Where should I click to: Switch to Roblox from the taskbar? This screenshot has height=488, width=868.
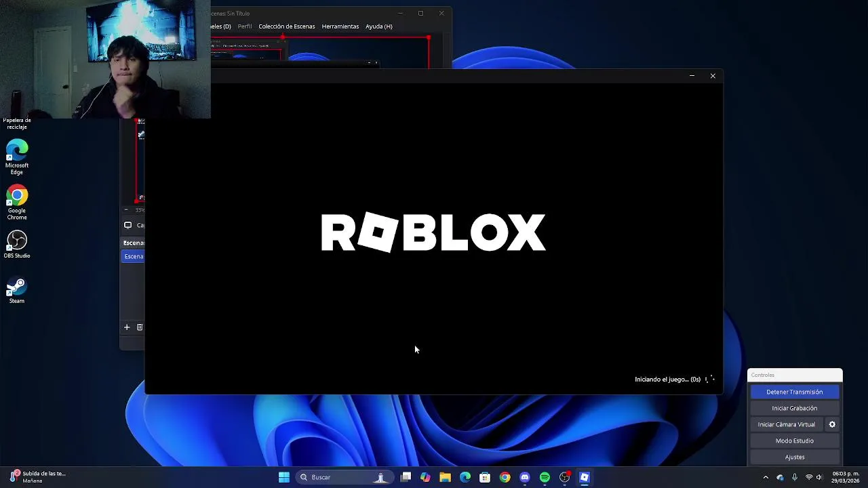(x=585, y=477)
